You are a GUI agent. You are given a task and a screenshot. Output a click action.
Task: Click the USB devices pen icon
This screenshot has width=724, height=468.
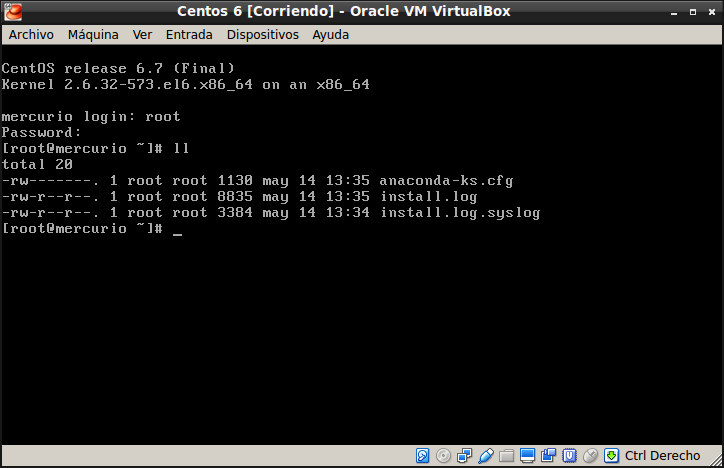[x=486, y=456]
